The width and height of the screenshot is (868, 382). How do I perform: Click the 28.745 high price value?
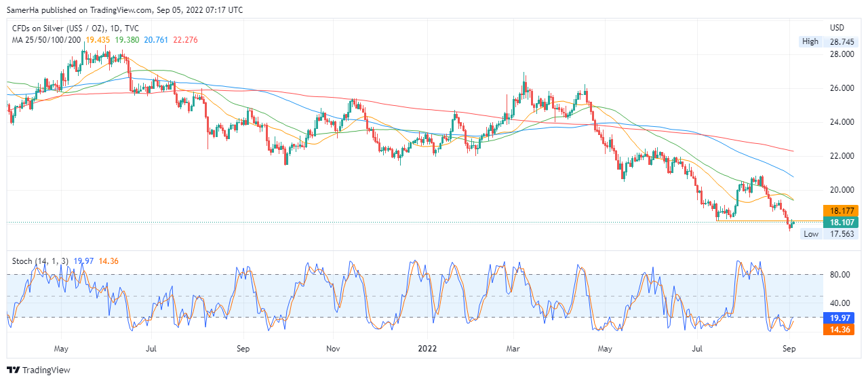(x=842, y=41)
